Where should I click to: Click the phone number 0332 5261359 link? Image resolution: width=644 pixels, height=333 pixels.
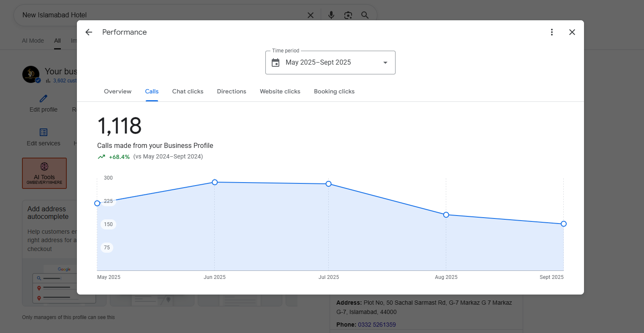point(377,325)
